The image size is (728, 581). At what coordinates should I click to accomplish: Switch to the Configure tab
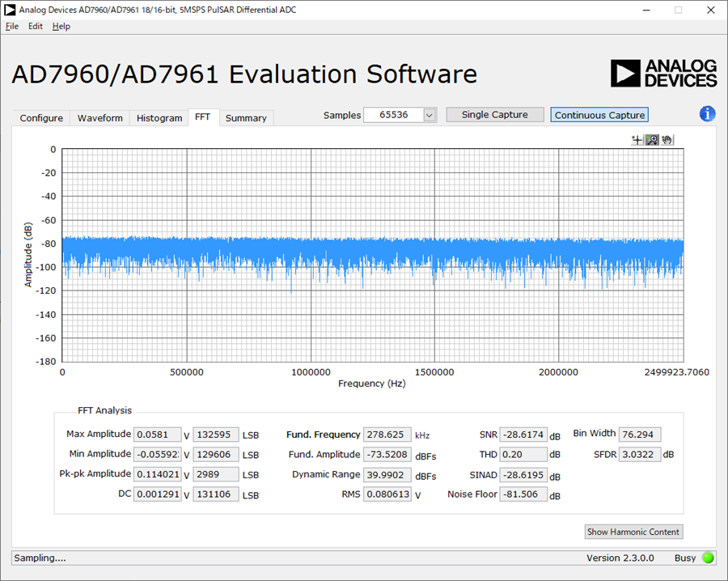41,118
